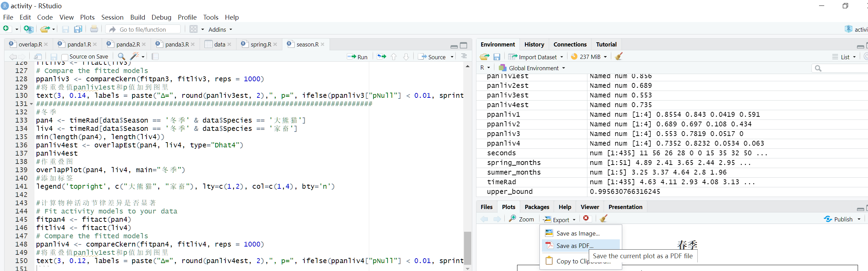Open Source options dropdown arrow
The width and height of the screenshot is (868, 271).
click(x=452, y=57)
